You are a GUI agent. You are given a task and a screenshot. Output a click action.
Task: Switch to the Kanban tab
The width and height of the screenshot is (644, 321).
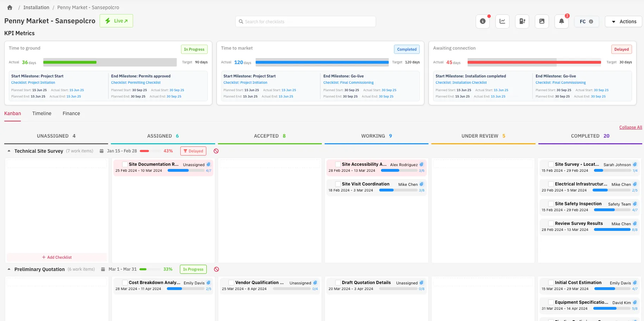pos(13,113)
